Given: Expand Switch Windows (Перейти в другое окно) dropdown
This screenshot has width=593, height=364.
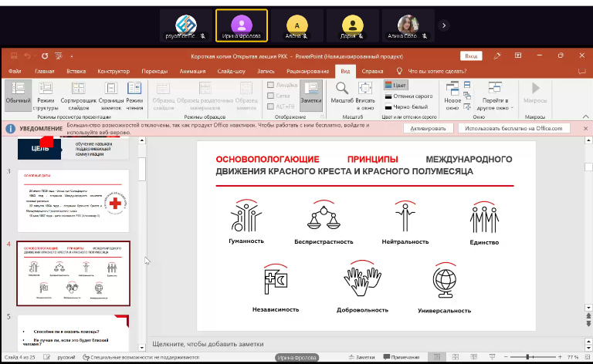Looking at the screenshot, I should click(494, 104).
